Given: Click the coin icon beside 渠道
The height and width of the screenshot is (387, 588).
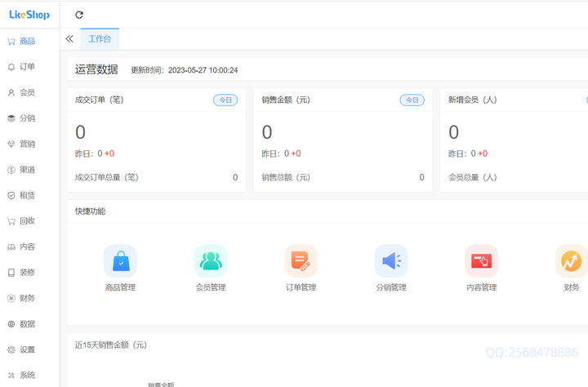Looking at the screenshot, I should point(11,170).
